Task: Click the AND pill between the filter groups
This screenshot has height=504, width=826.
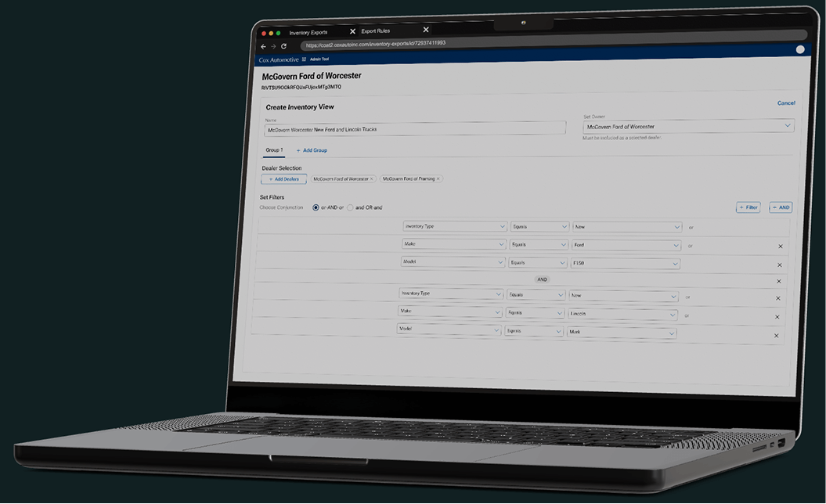Action: 542,279
